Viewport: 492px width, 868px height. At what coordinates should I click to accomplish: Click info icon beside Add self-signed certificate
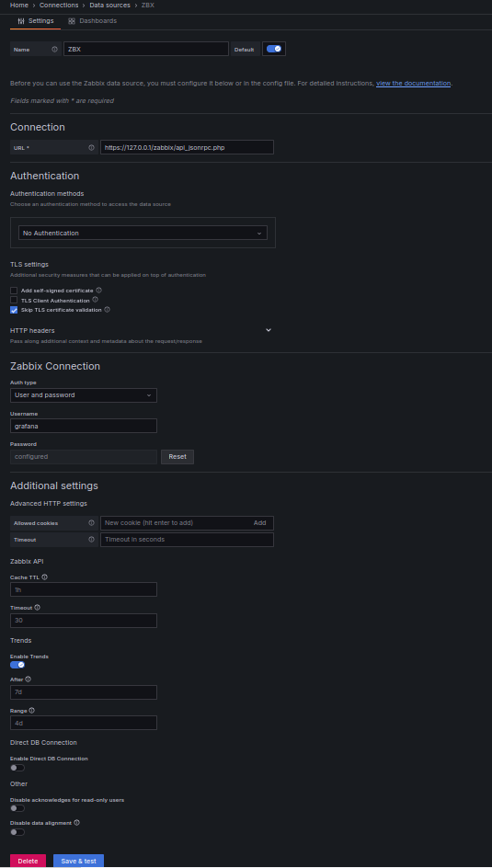pos(99,290)
